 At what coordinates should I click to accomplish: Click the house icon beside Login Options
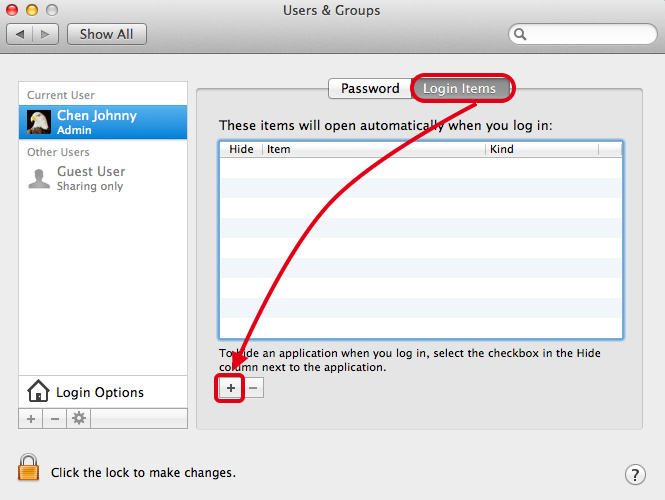click(x=38, y=391)
